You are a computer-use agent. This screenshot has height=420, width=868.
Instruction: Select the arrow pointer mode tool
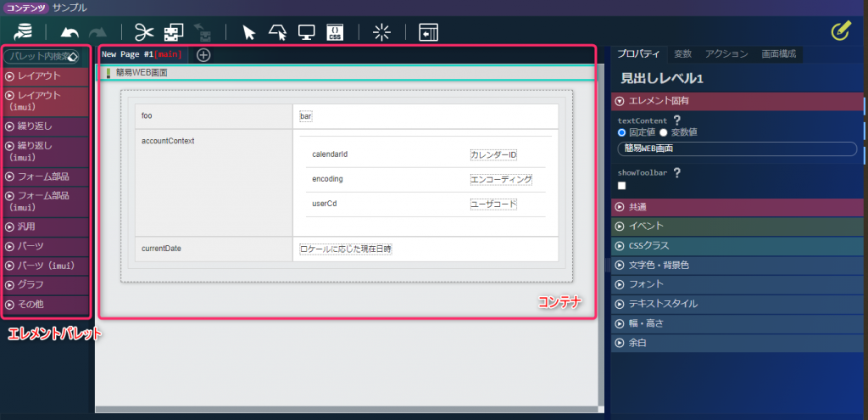click(249, 32)
